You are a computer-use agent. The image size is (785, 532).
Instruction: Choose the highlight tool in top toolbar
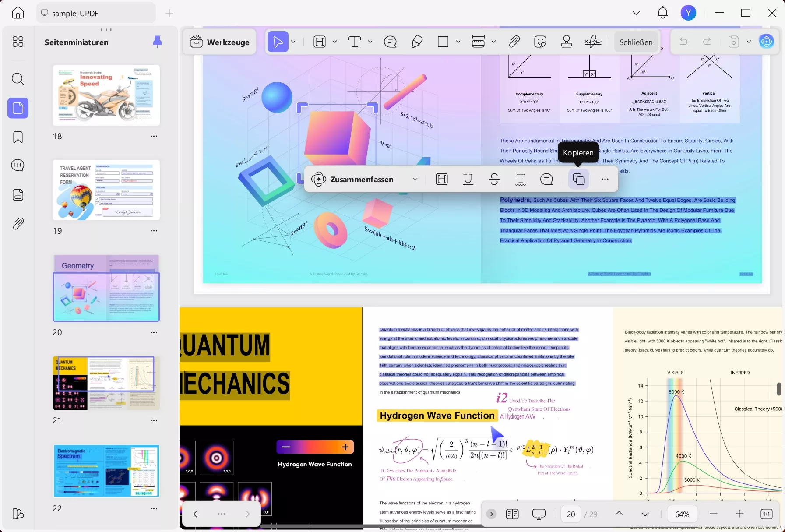tap(320, 42)
